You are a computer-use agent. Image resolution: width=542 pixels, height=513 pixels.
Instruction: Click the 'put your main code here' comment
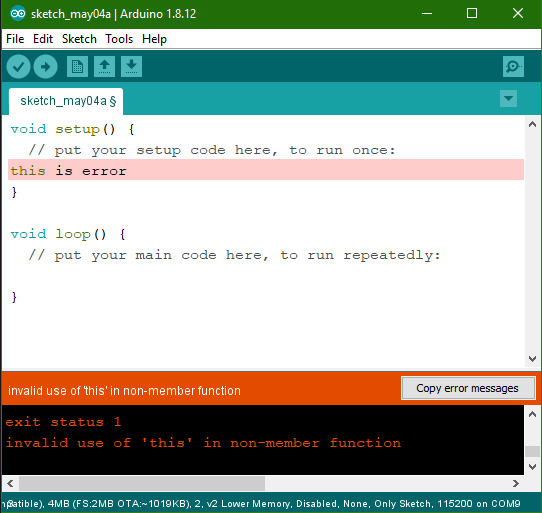(235, 255)
